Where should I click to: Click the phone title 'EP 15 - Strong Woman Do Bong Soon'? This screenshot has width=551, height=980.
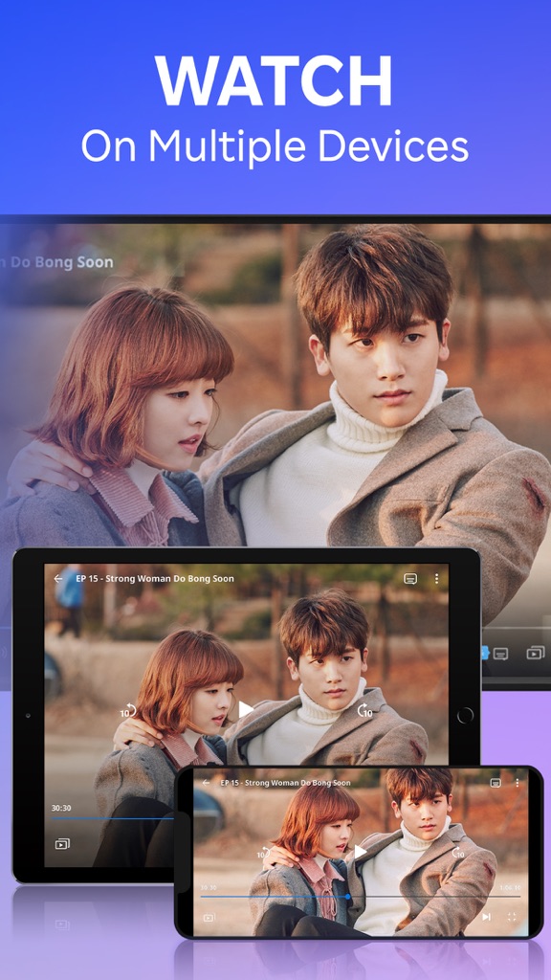pyautogui.click(x=285, y=783)
